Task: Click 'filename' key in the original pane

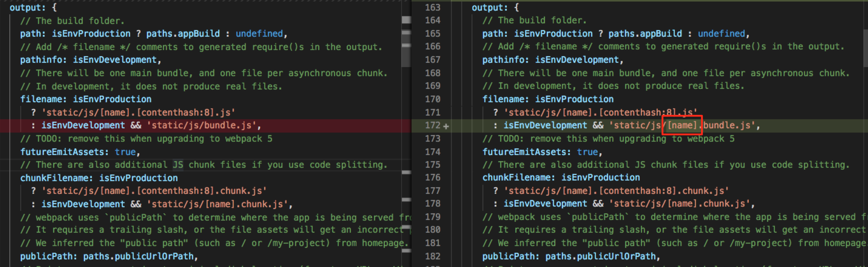Action: 41,99
